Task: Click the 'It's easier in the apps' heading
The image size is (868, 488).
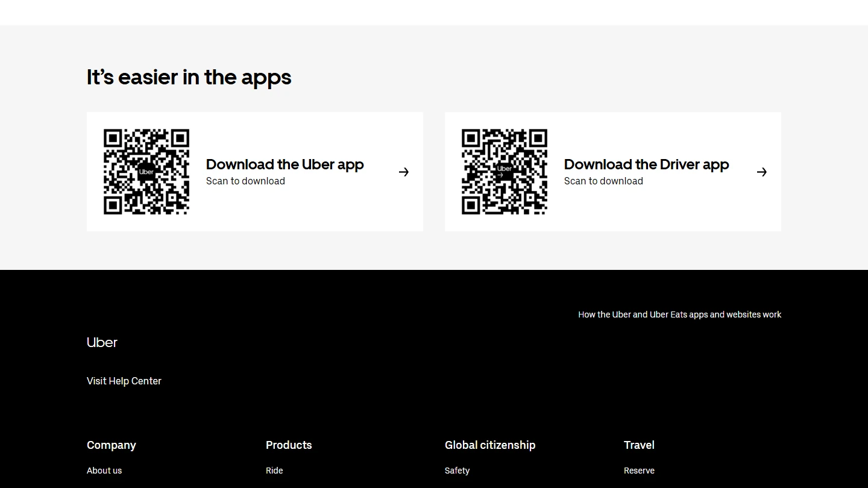Action: (189, 77)
